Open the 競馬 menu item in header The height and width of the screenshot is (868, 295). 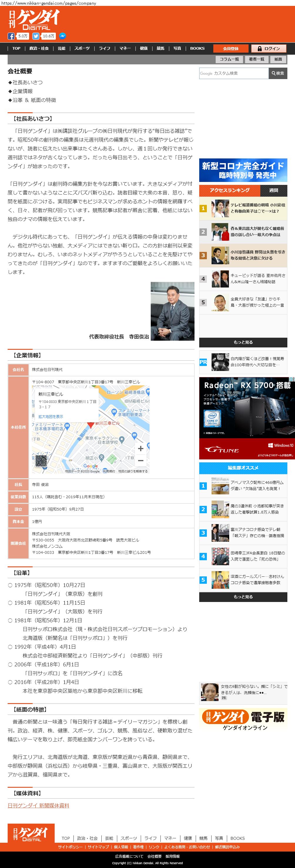pos(161,48)
